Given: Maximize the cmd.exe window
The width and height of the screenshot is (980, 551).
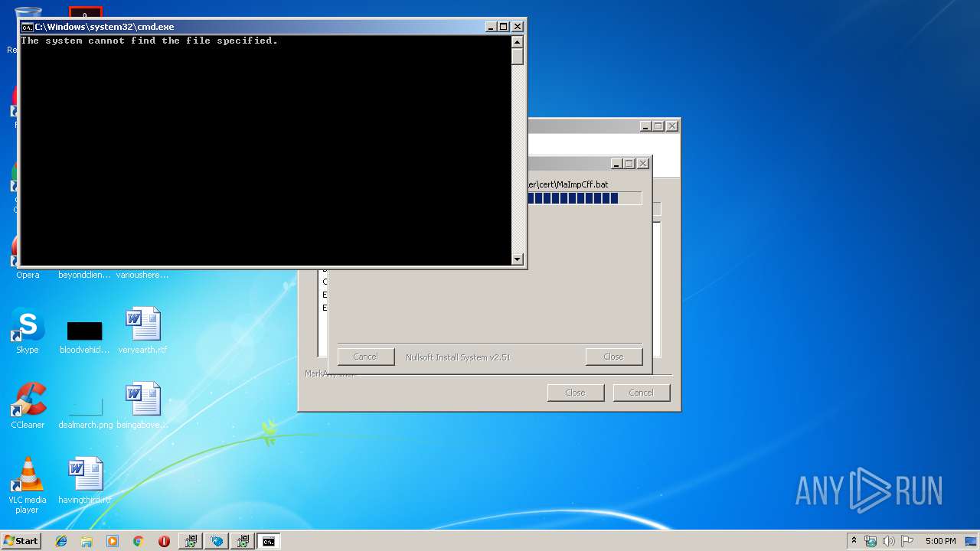Looking at the screenshot, I should pos(504,27).
